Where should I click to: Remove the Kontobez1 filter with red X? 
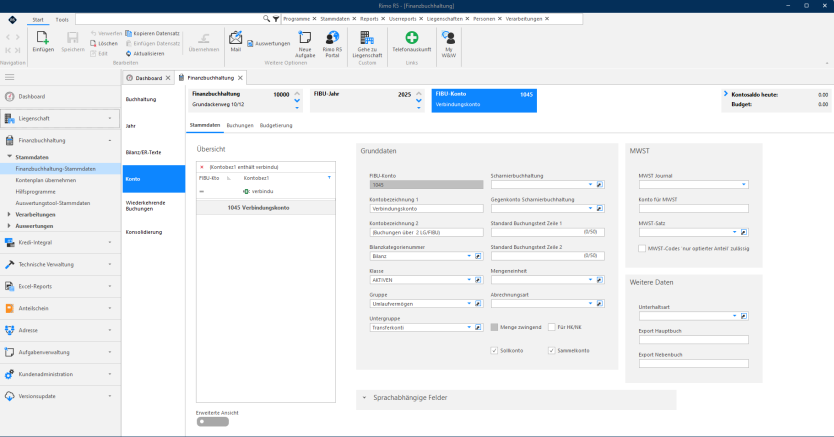tap(202, 167)
